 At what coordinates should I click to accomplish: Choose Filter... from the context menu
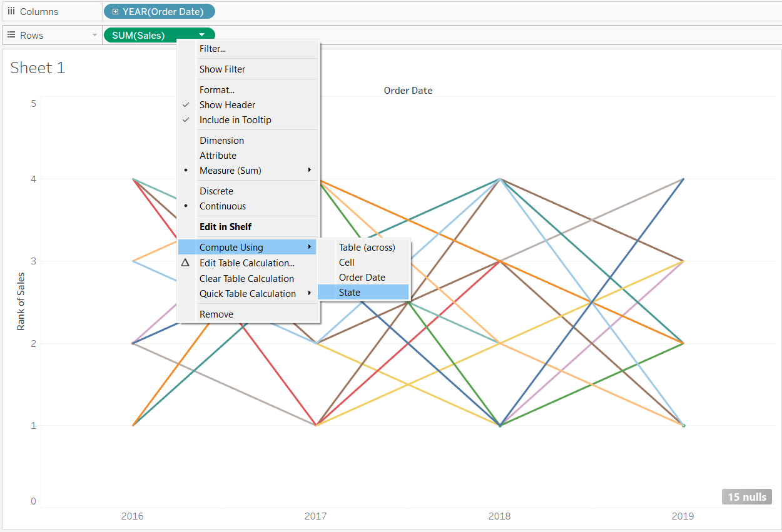[x=249, y=48]
